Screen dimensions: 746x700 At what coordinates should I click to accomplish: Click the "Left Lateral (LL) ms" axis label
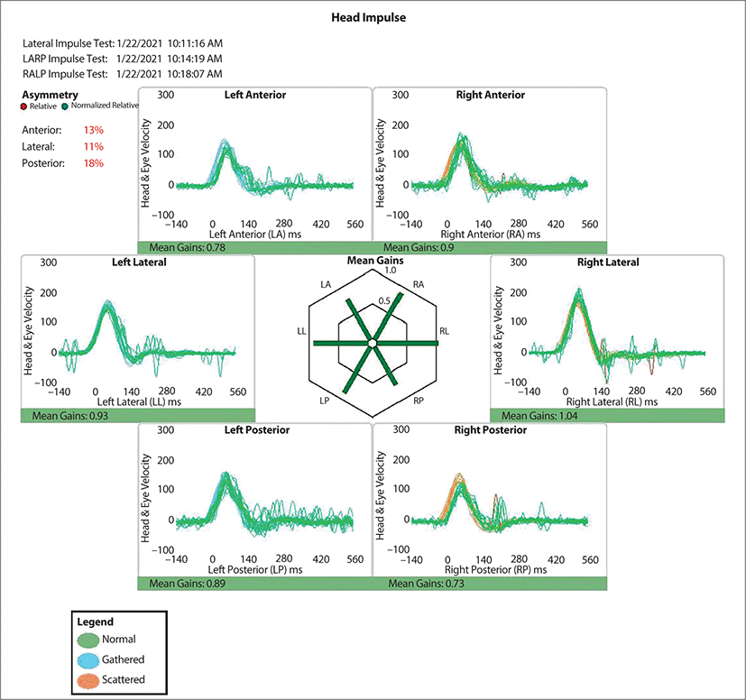[x=139, y=401]
